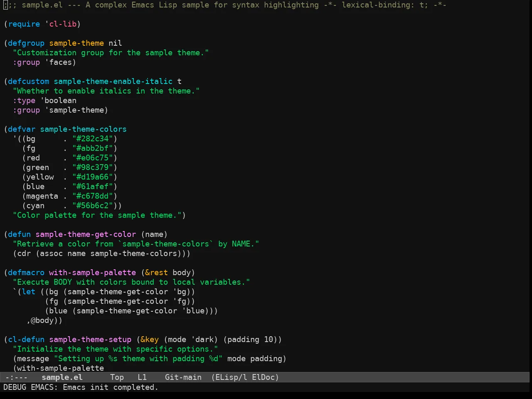This screenshot has height=399, width=532.
Task: Click 'lexical-binding: t' in the header comment
Action: click(x=383, y=5)
